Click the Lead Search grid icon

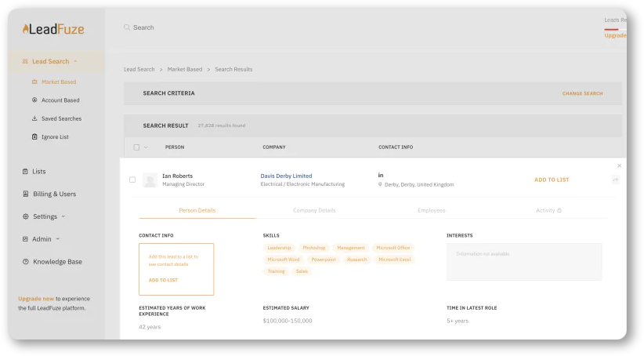[25, 61]
